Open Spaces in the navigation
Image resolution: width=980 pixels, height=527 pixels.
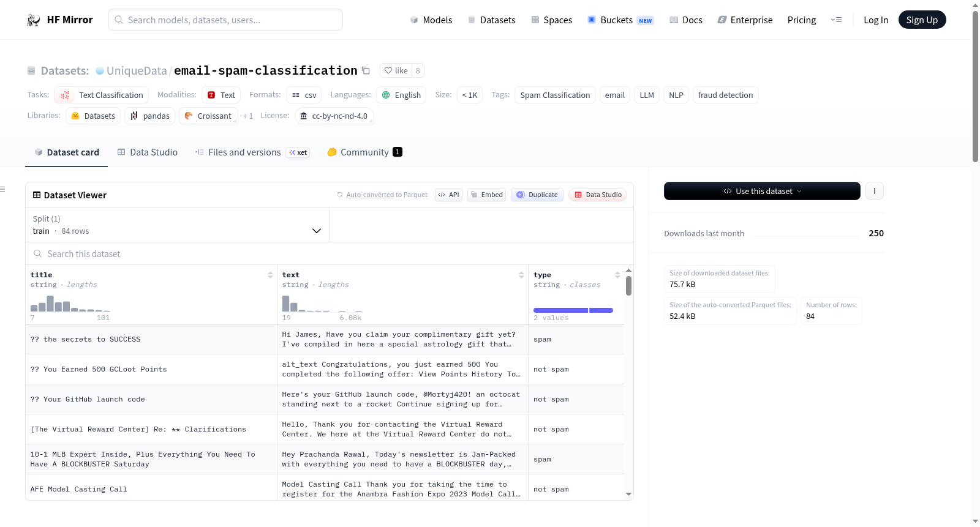[x=552, y=20]
